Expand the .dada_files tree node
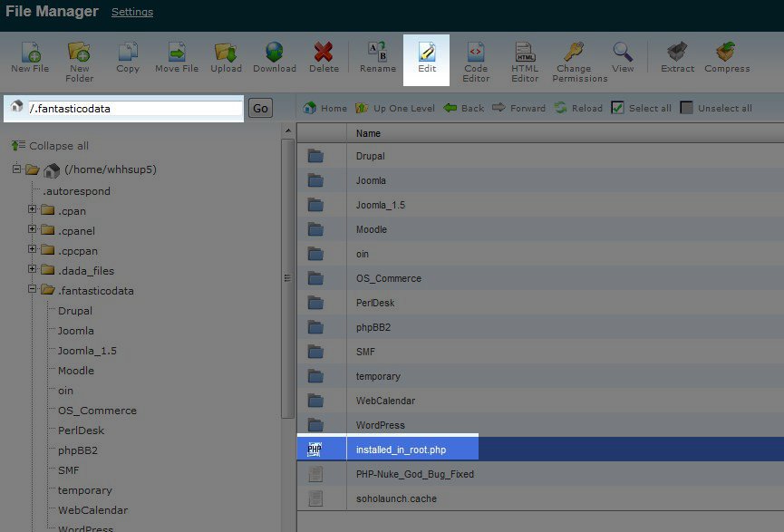Screen dimensions: 784x532 click(x=33, y=270)
